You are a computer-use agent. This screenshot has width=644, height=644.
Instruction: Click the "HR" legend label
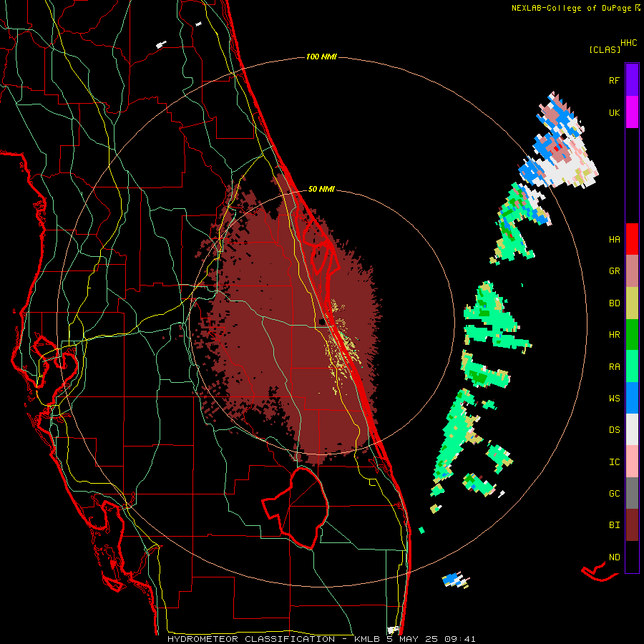point(614,335)
